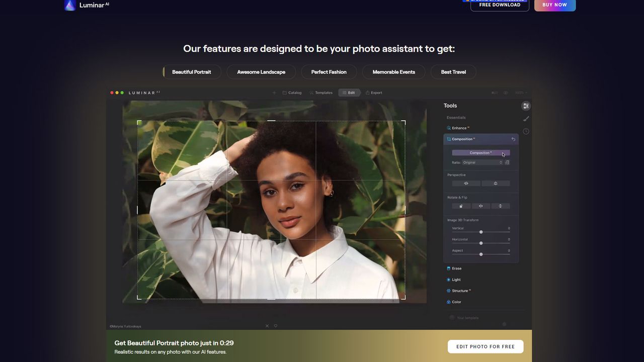Click the Rotate & Flip label
Viewport: 644px width, 362px height.
[457, 198]
